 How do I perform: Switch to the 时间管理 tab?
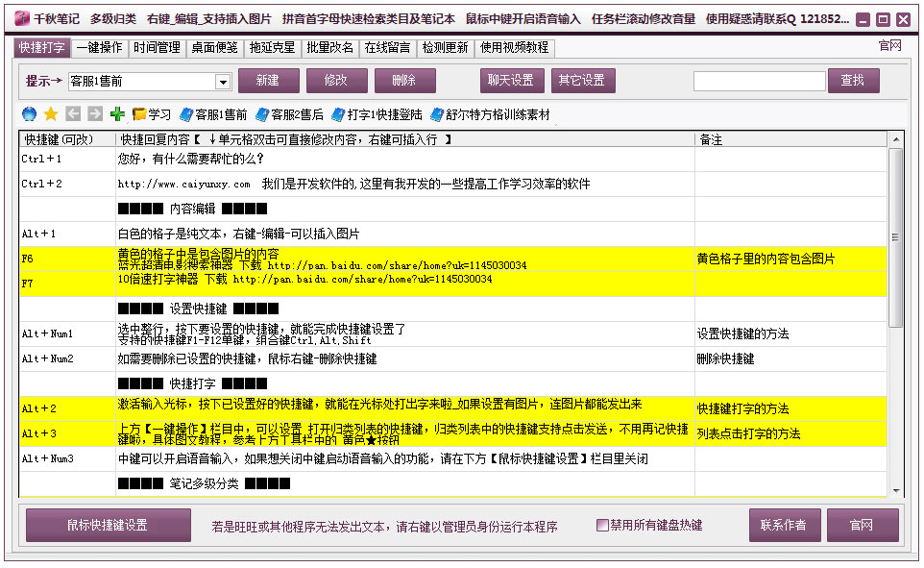pyautogui.click(x=158, y=48)
